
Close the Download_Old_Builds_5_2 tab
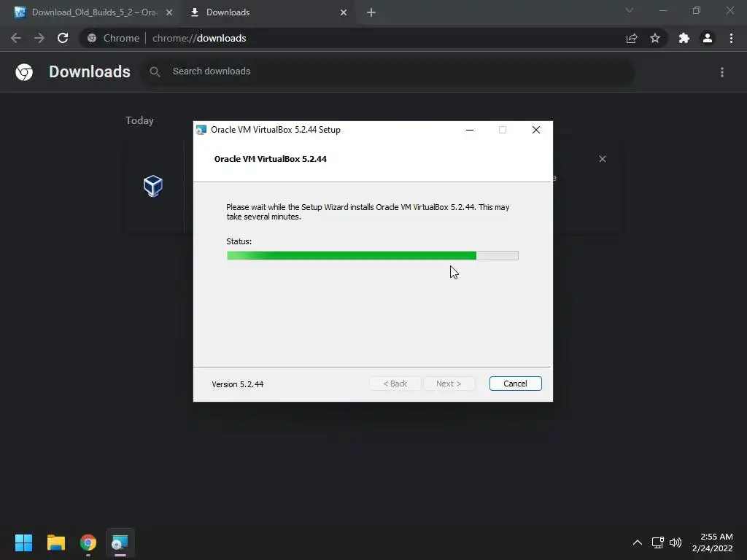coord(169,13)
